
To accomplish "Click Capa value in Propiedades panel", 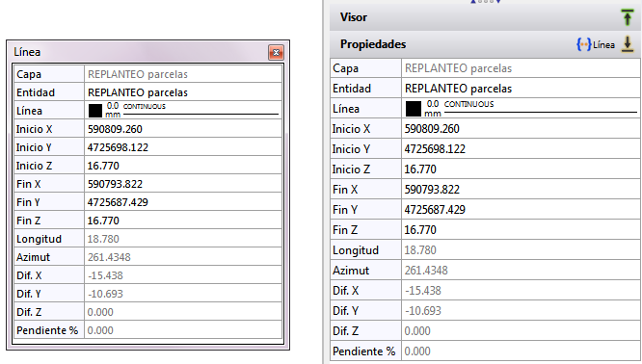I will pyautogui.click(x=521, y=68).
